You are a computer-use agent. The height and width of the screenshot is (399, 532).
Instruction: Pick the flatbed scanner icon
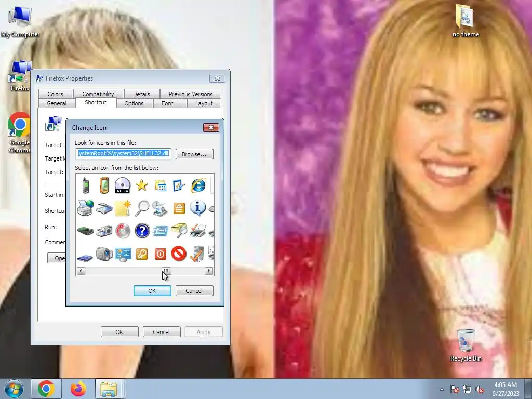click(104, 208)
